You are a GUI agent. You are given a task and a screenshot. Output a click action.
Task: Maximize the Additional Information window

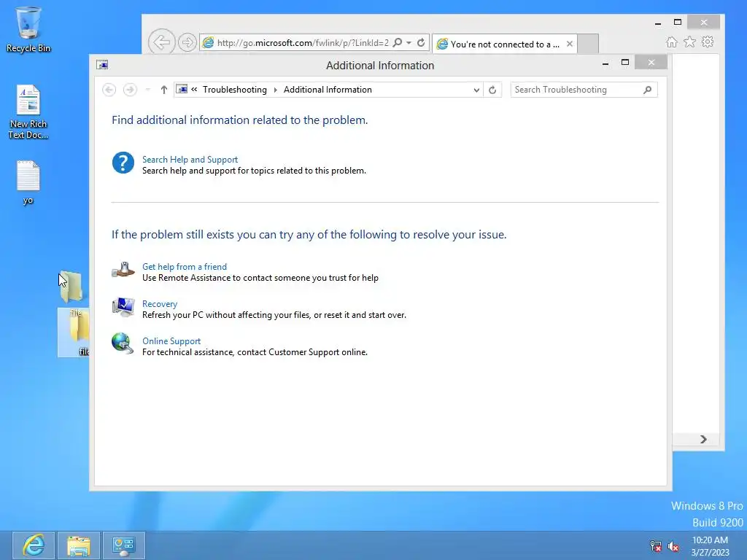pos(625,63)
